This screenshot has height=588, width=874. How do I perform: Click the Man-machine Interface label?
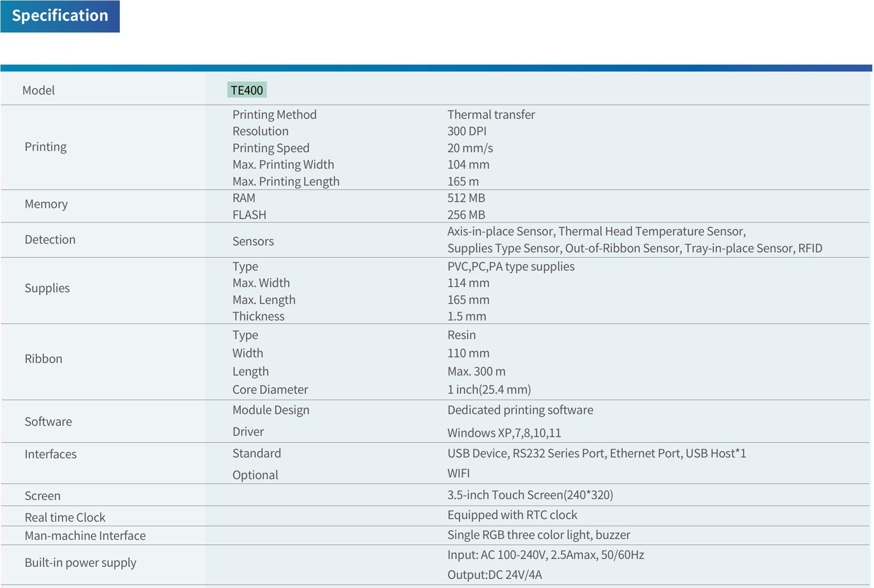pyautogui.click(x=85, y=536)
